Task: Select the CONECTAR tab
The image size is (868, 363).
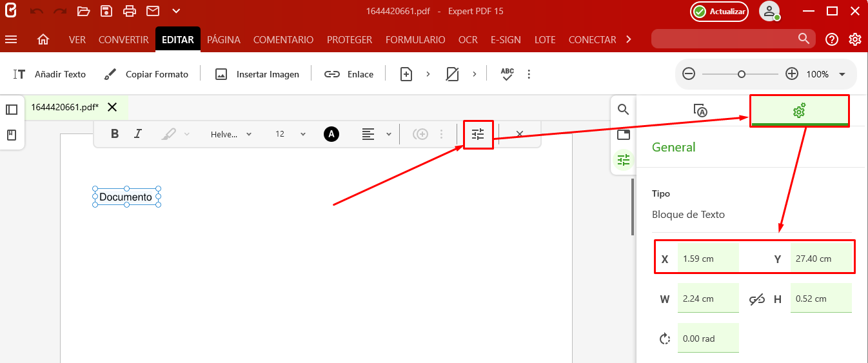Action: (592, 39)
